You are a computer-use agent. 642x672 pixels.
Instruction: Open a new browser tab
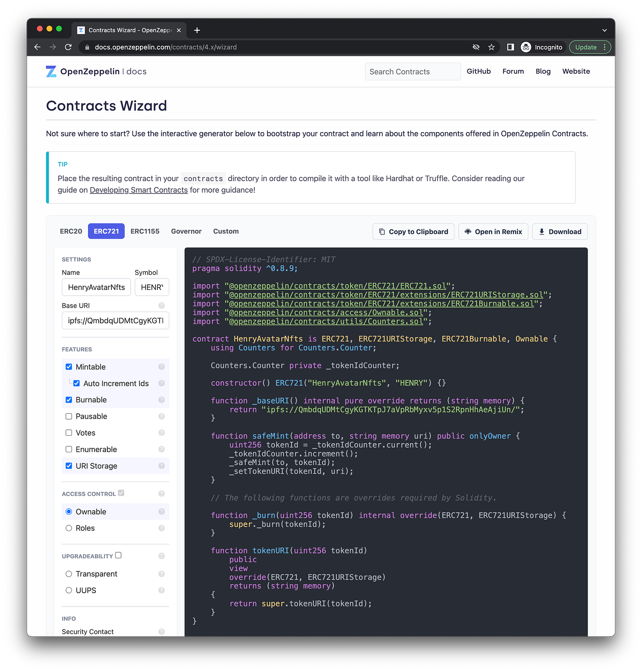coord(197,30)
